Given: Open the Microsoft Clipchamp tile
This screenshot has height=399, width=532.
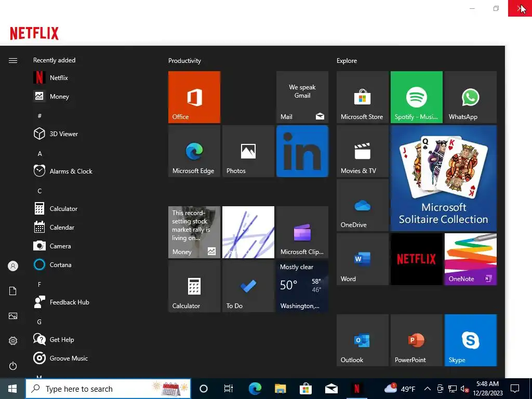Looking at the screenshot, I should [302, 232].
